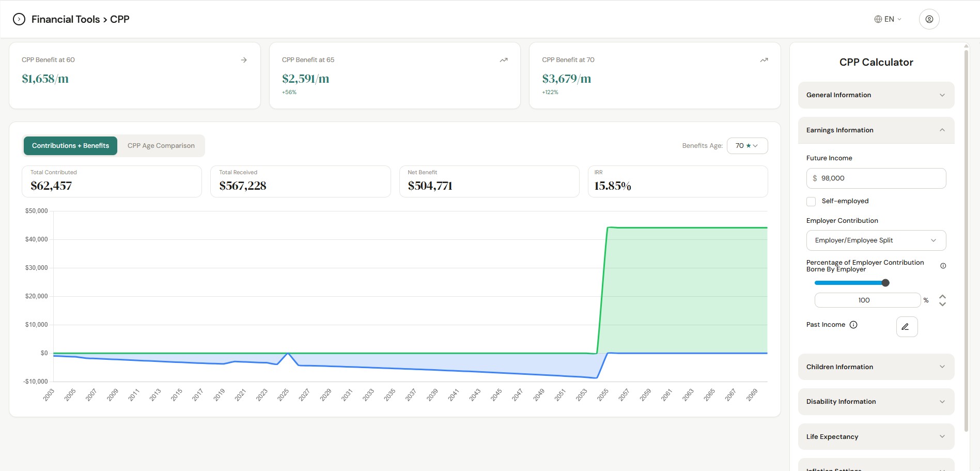Viewport: 980px width, 471px height.
Task: Click the $2,591/m benefit value
Action: point(305,79)
